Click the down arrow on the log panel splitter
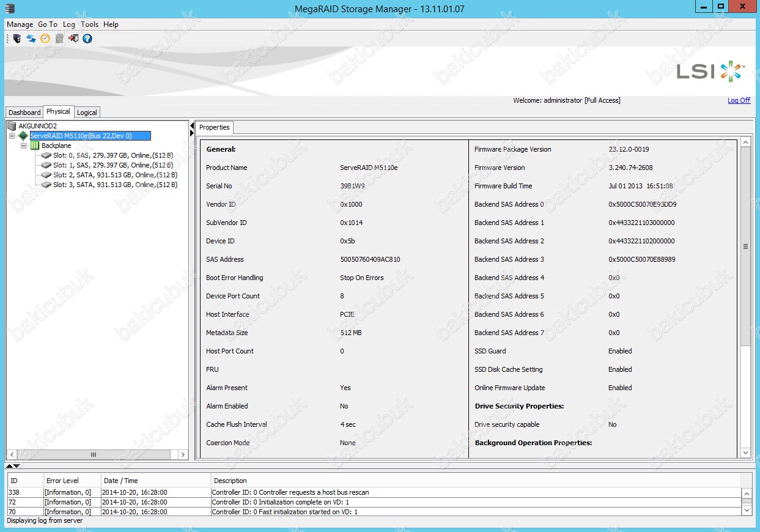The height and width of the screenshot is (532, 760). click(17, 466)
